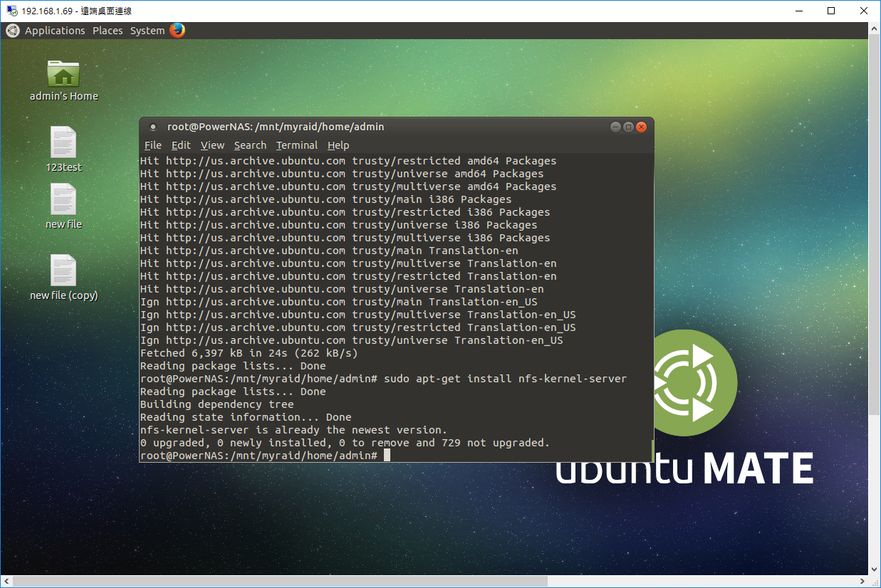The image size is (881, 588).
Task: Click the 'trusty/restricted amd64 Packages' line
Action: [348, 161]
